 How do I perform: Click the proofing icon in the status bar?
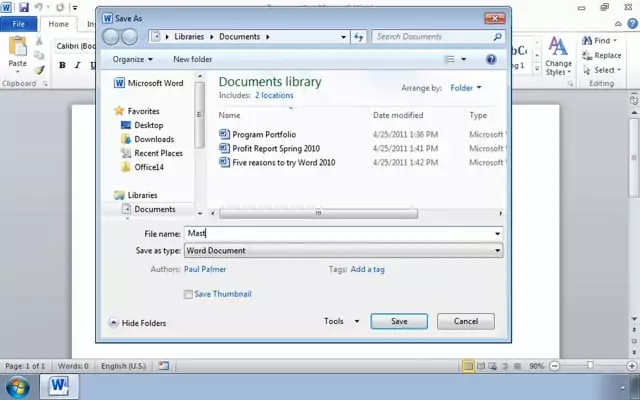(164, 366)
